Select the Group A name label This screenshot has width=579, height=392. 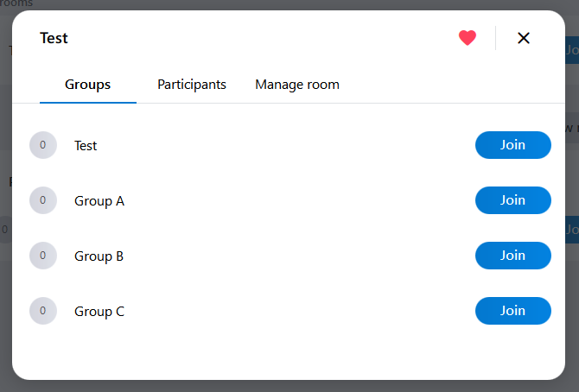click(x=99, y=201)
